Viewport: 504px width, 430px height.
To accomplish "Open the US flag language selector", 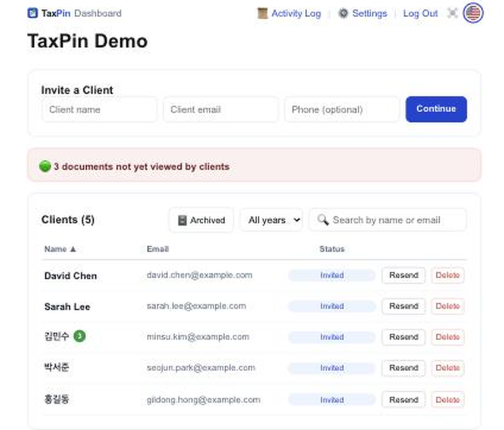I will click(x=473, y=13).
